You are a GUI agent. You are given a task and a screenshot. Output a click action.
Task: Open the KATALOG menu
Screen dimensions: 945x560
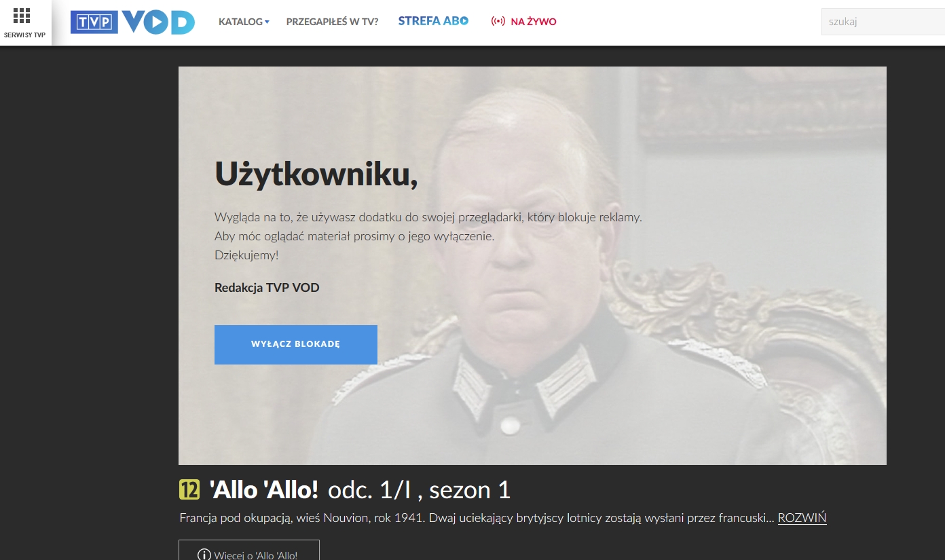[x=244, y=22]
